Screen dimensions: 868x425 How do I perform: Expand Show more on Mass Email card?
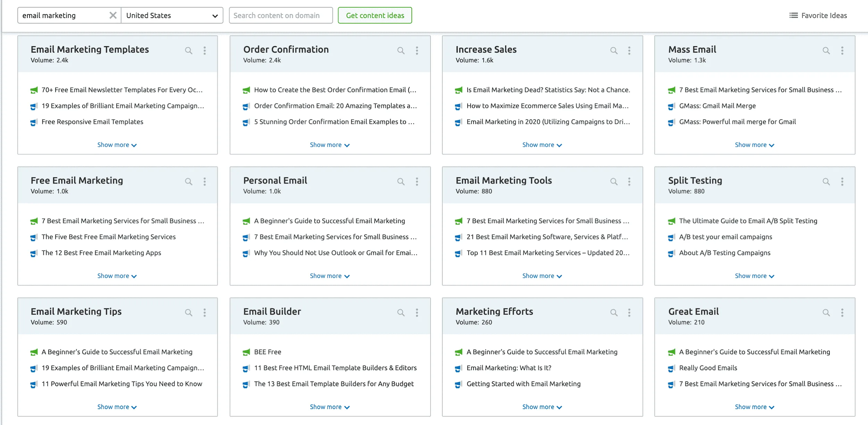[x=754, y=145]
